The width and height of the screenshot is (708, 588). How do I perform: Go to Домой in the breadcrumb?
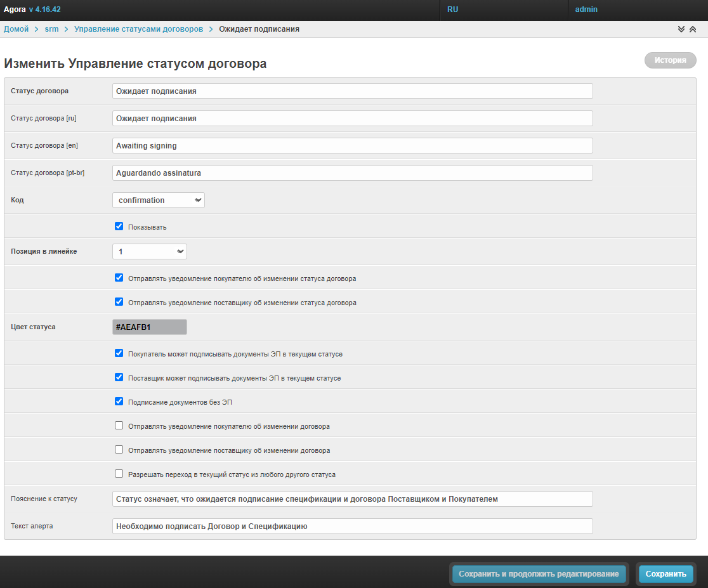[16, 29]
